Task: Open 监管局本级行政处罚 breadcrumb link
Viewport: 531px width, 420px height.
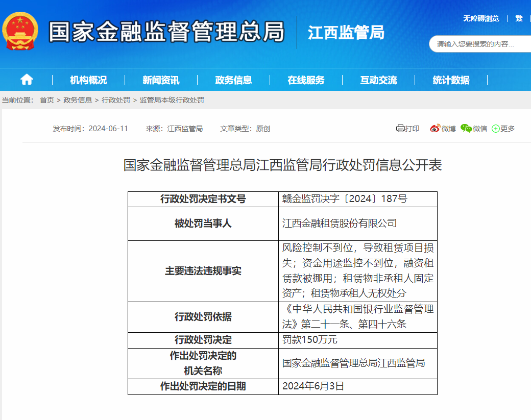Action: (172, 100)
